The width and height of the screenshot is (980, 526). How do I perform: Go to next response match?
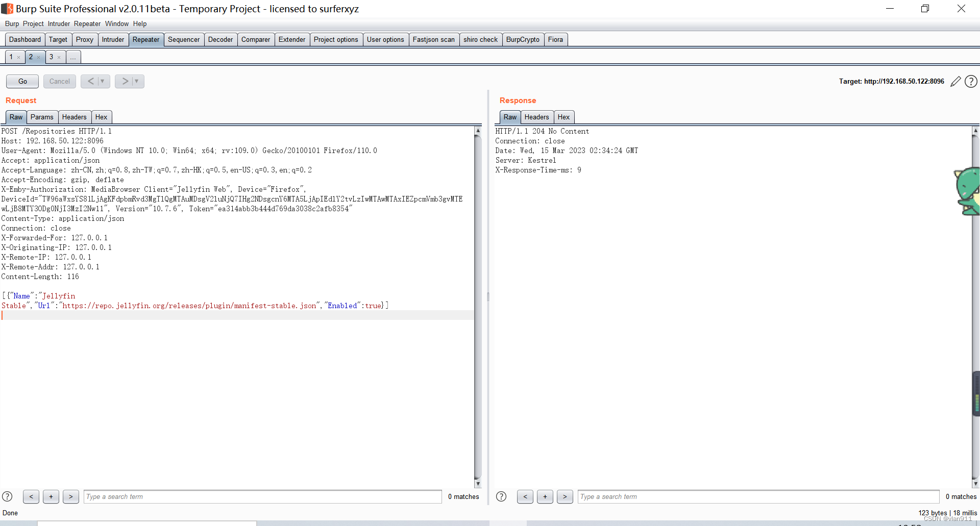[x=565, y=496]
